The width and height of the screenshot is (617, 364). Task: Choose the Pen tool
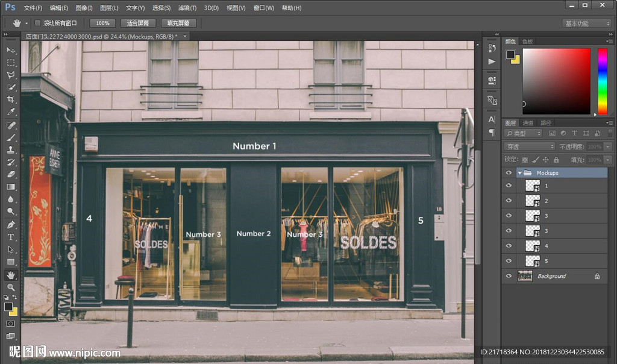[11, 224]
